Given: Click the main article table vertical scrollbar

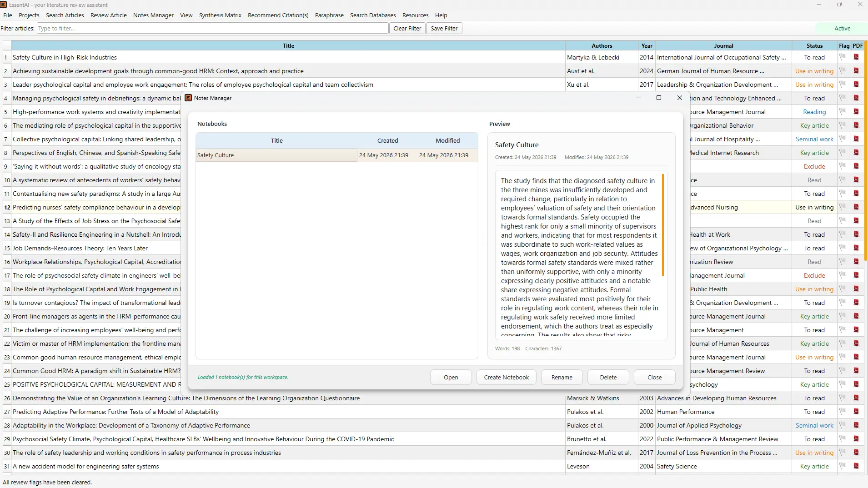Looking at the screenshot, I should pyautogui.click(x=866, y=150).
